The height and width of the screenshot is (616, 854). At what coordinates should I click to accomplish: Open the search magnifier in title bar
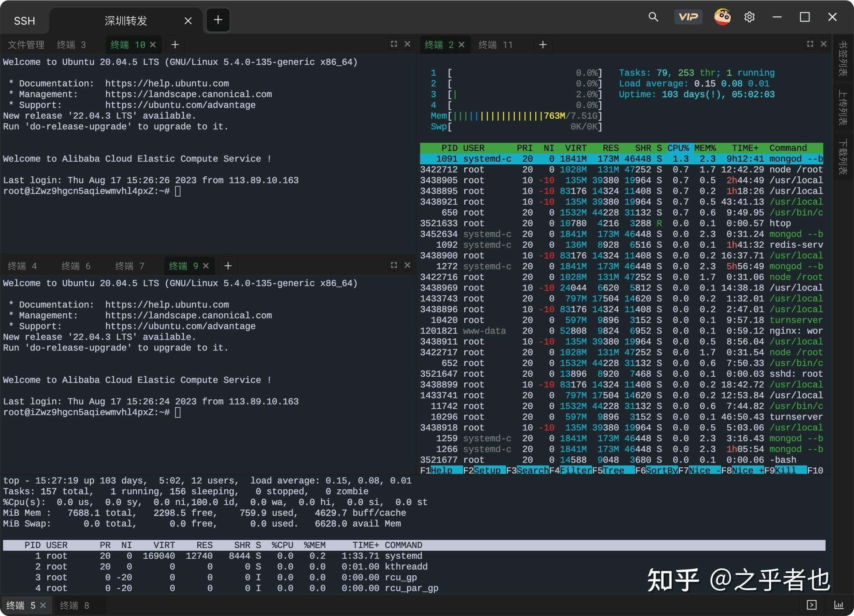[653, 17]
